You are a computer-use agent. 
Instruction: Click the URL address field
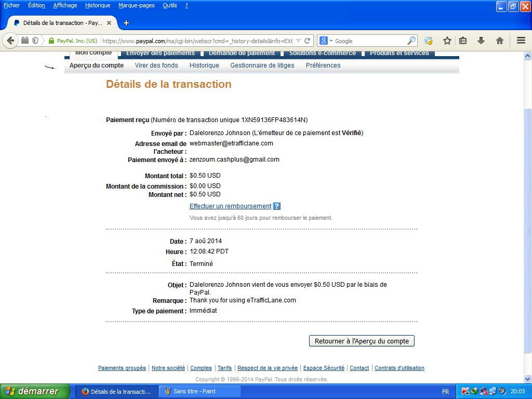pos(197,41)
